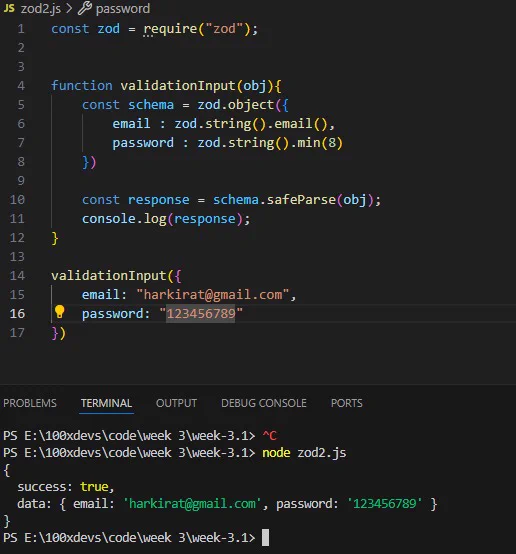
Task: Click the node zod2.js command in terminal
Action: coord(304,453)
